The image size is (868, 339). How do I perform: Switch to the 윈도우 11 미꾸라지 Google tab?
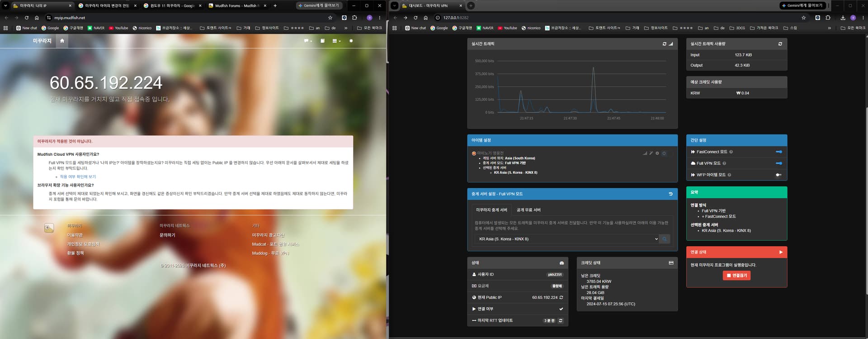click(172, 6)
